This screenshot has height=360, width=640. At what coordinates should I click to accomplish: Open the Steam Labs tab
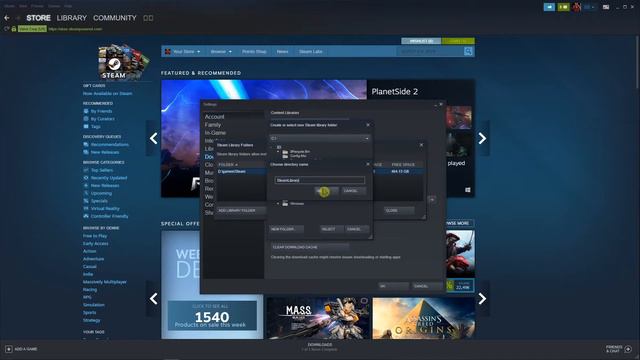(311, 51)
